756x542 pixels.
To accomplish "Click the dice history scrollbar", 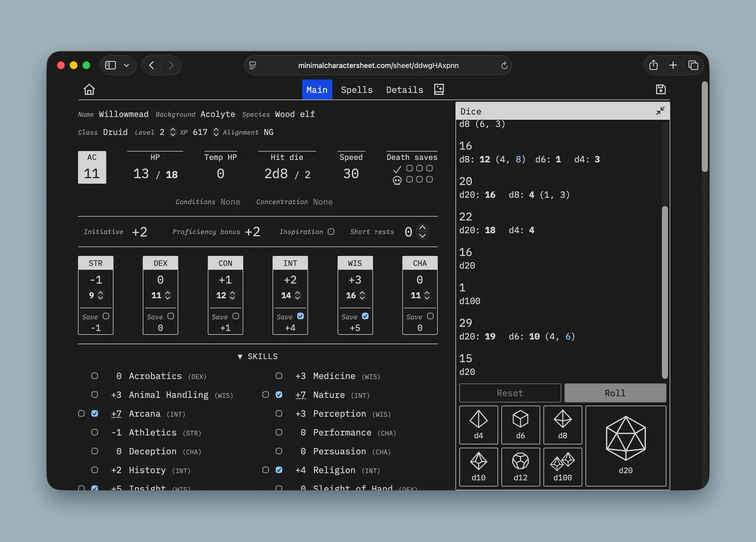I will 665,292.
